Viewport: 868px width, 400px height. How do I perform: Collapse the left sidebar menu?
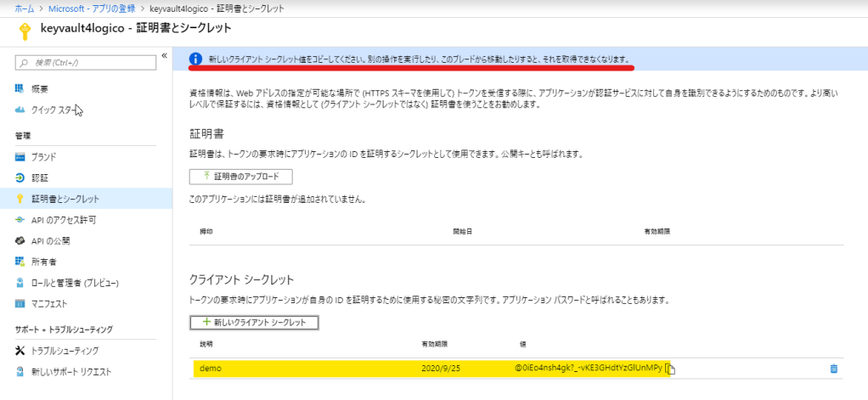[x=164, y=56]
